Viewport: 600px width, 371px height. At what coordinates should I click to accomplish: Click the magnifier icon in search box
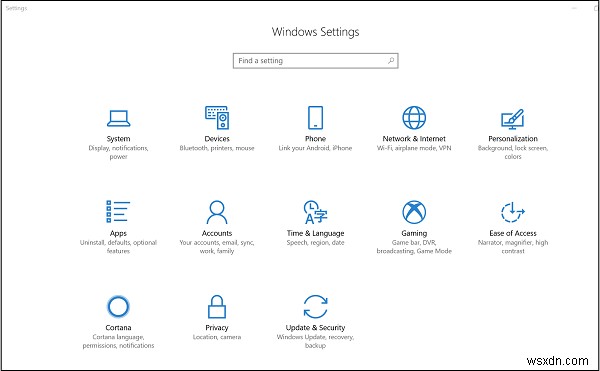[391, 60]
